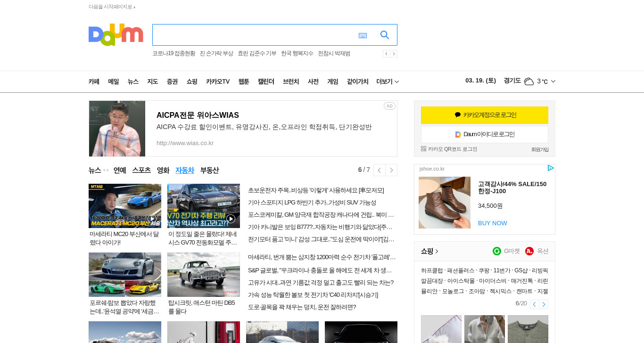This screenshot has width=644, height=343.
Task: Open the Porsche and Lamborghini article thumbnail
Action: [125, 275]
